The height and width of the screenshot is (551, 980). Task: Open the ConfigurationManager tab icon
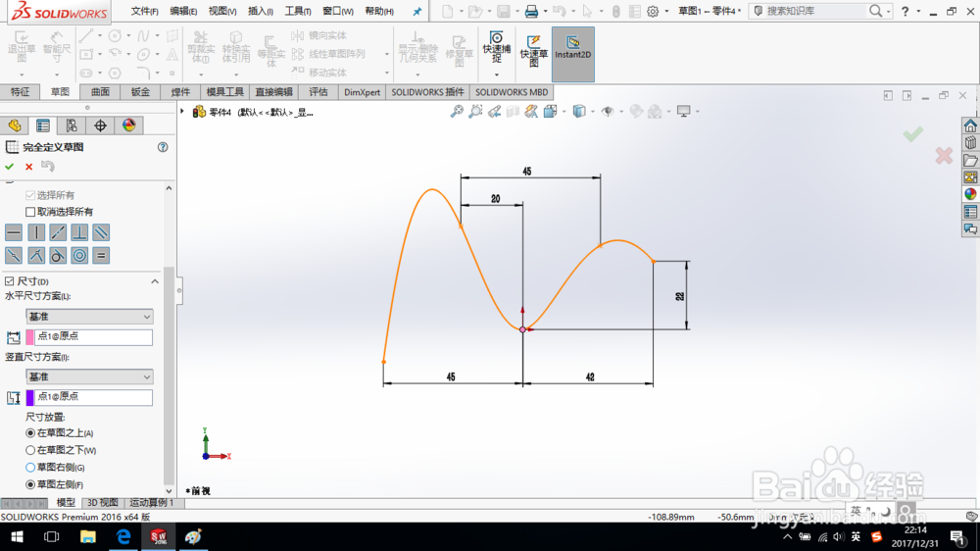(72, 125)
